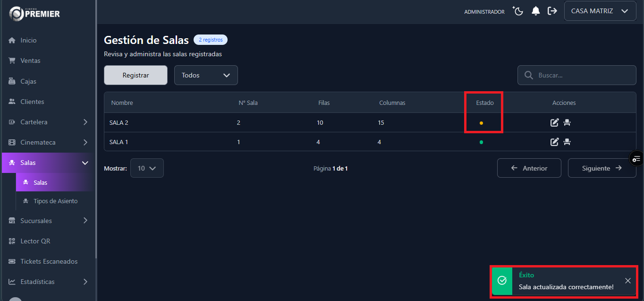
Task: Click the edit icon for SALA 2
Action: [x=554, y=123]
